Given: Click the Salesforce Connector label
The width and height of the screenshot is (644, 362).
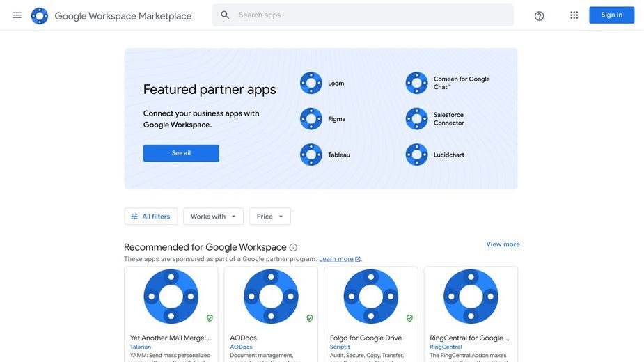Looking at the screenshot, I should 449,119.
